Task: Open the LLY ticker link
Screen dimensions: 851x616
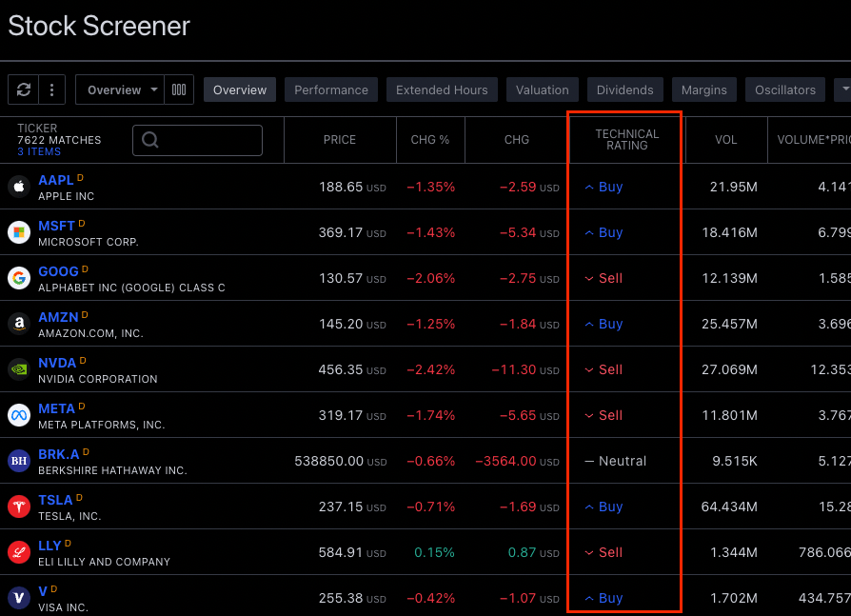Action: [x=49, y=546]
